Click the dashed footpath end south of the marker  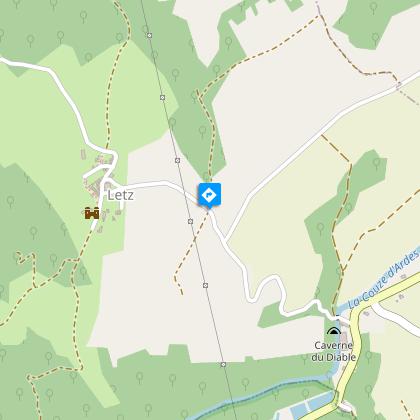point(182,293)
